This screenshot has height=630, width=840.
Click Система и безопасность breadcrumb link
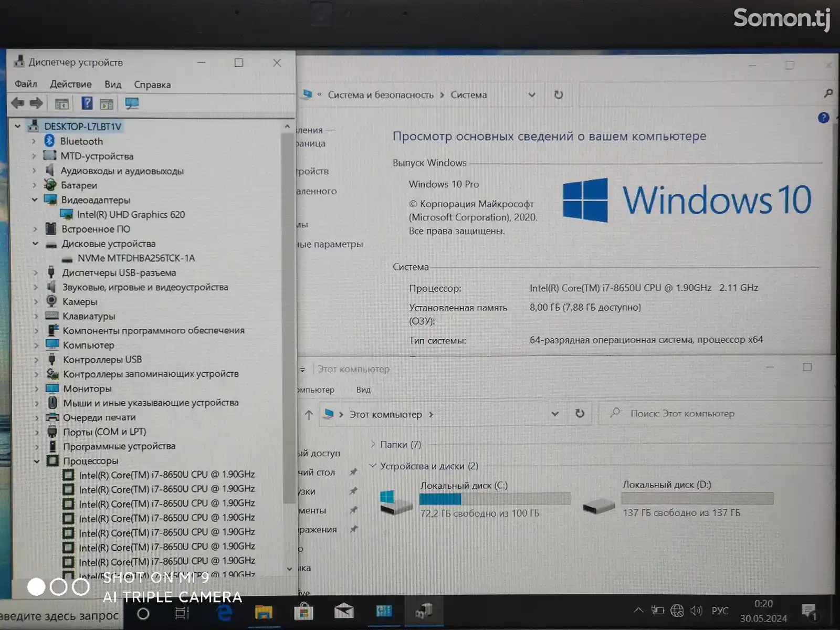click(381, 95)
